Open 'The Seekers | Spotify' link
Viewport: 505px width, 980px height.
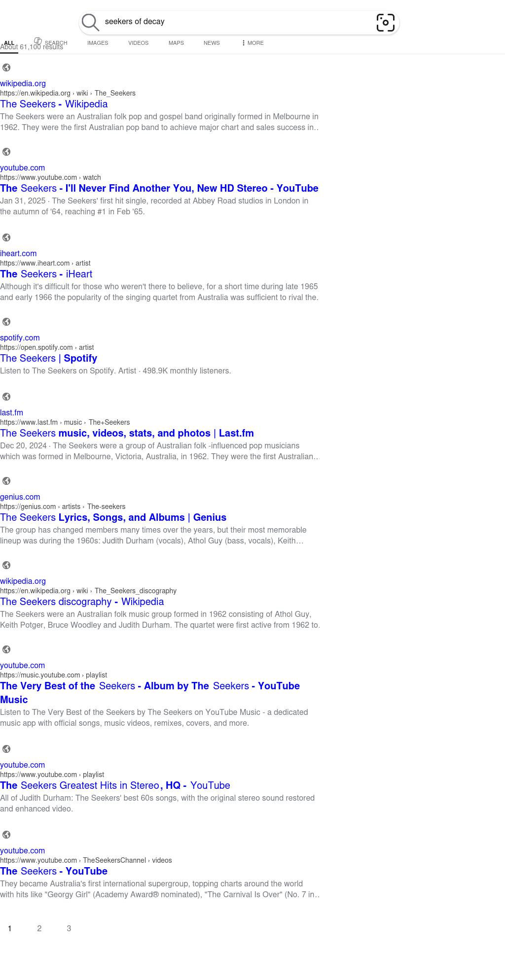point(48,358)
